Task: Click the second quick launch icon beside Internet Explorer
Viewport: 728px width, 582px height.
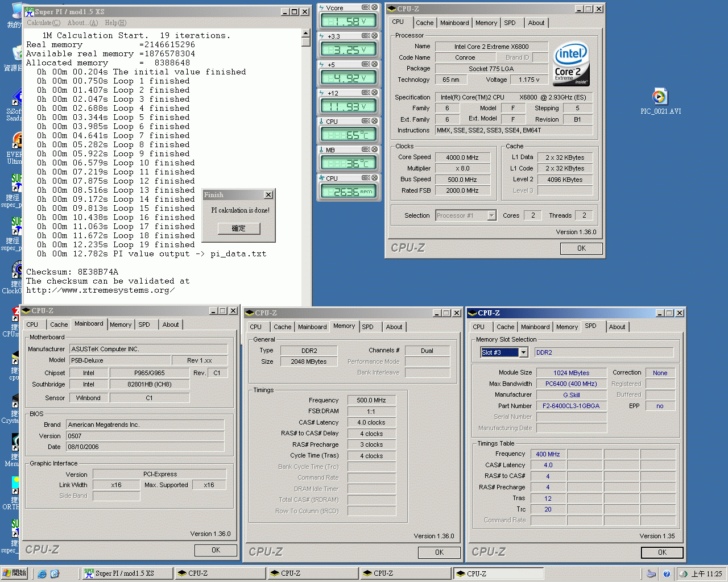Action: pos(55,574)
